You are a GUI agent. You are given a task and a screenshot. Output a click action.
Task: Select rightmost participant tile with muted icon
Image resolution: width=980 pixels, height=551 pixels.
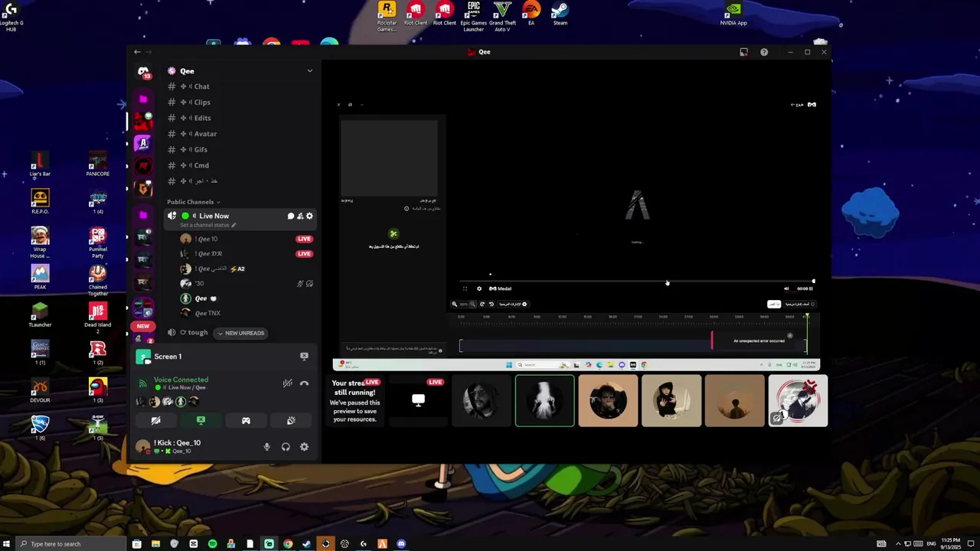click(x=798, y=400)
